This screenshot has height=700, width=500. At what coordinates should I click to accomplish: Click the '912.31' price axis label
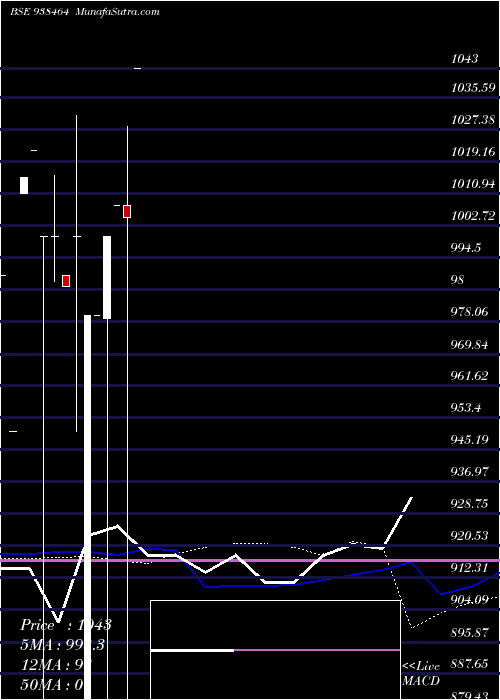[x=470, y=568]
